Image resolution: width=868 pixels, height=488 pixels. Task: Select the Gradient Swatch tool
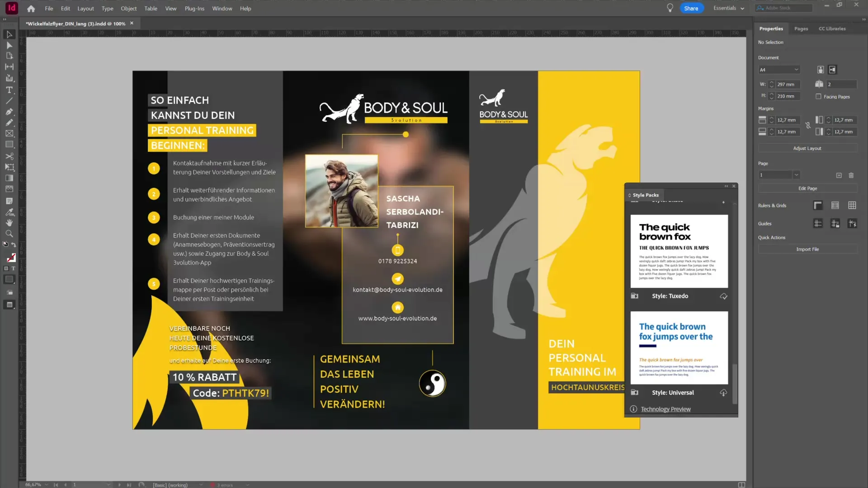[x=9, y=178]
